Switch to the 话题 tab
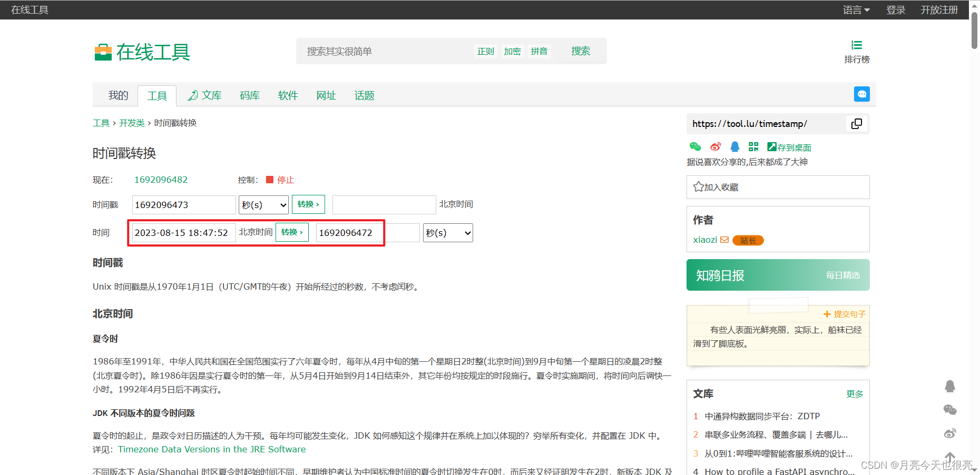980x475 pixels. (x=364, y=95)
